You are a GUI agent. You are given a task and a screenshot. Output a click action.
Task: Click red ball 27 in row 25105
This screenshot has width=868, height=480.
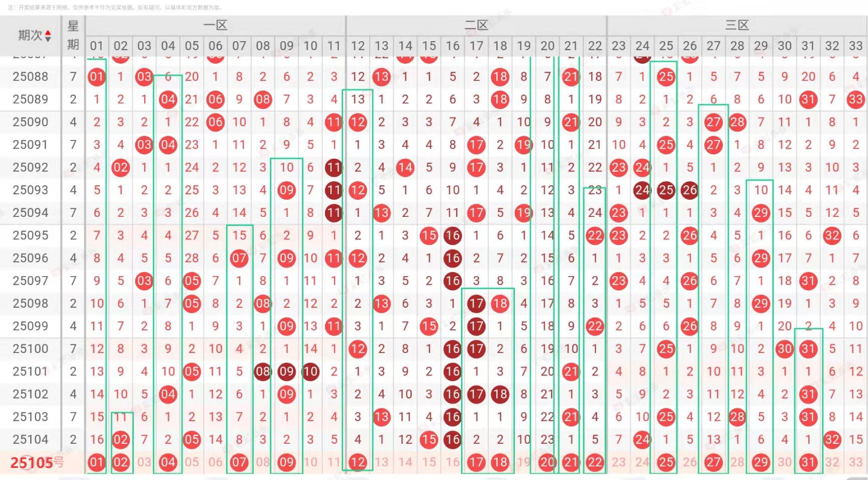point(713,462)
